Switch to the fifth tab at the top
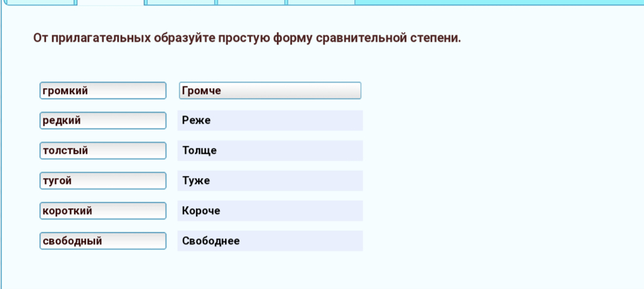644x289 pixels. point(321,2)
